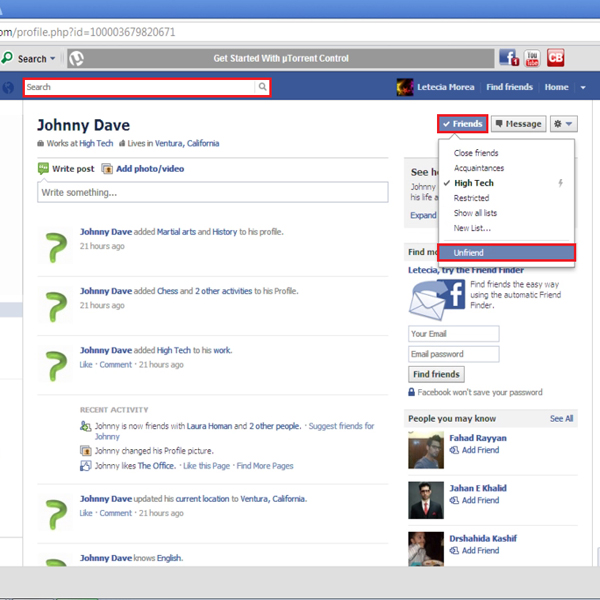Viewport: 600px width, 600px height.
Task: Open the Martial arts link in post
Action: click(x=176, y=232)
